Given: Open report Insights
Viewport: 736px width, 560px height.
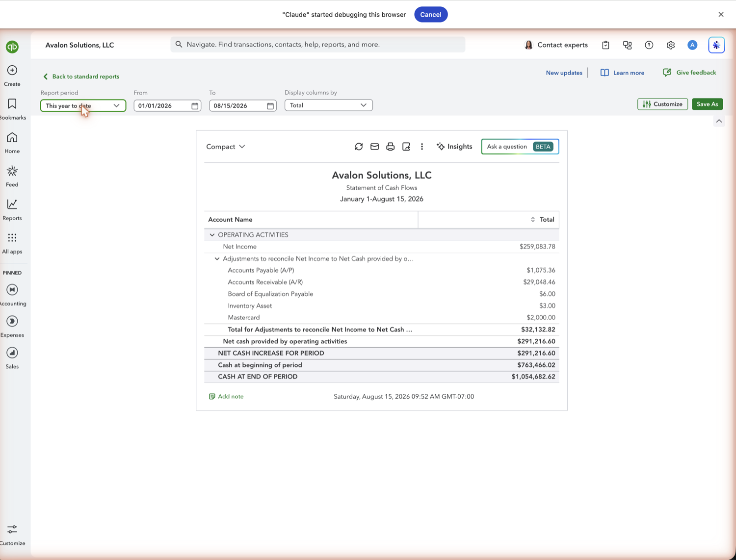Looking at the screenshot, I should point(454,147).
